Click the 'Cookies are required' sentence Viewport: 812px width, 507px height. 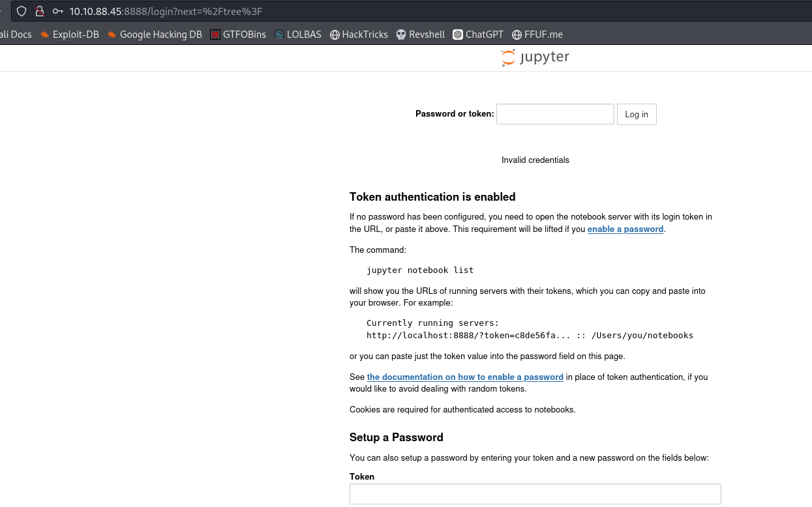(x=462, y=410)
